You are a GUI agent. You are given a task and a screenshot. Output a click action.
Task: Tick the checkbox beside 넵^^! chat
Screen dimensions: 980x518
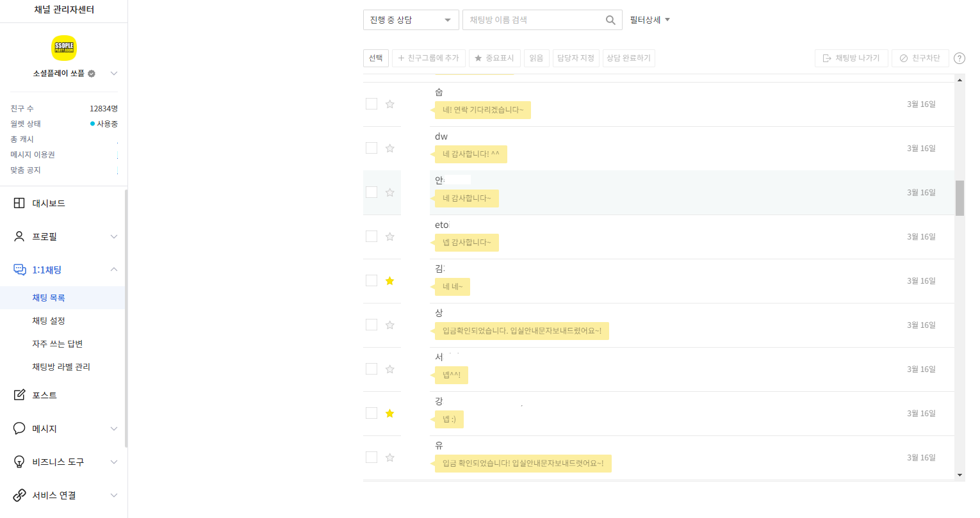372,369
